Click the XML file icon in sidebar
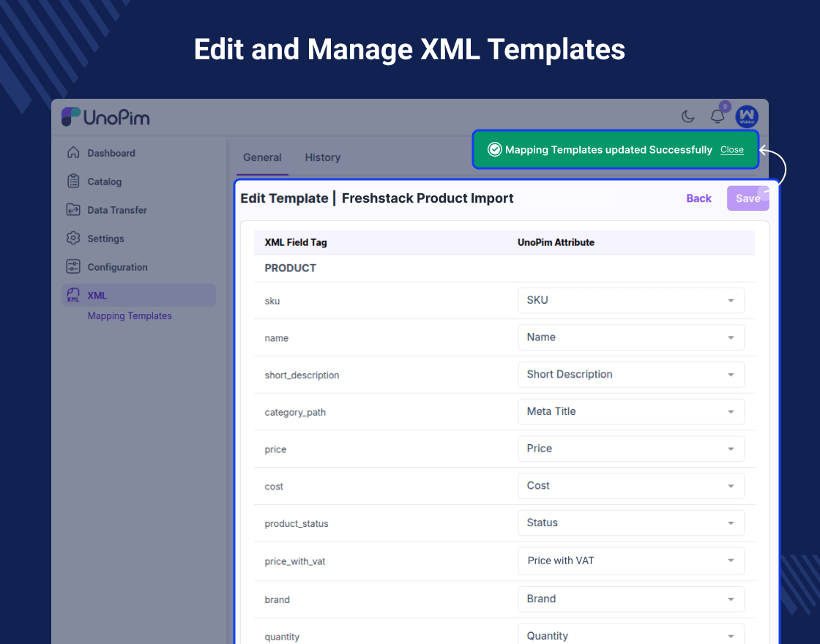The width and height of the screenshot is (820, 644). click(73, 295)
